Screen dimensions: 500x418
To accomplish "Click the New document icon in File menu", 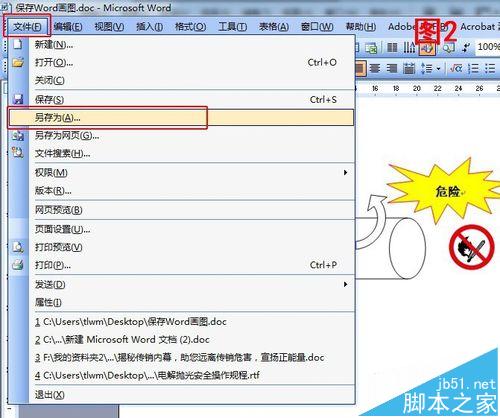I will click(x=18, y=44).
